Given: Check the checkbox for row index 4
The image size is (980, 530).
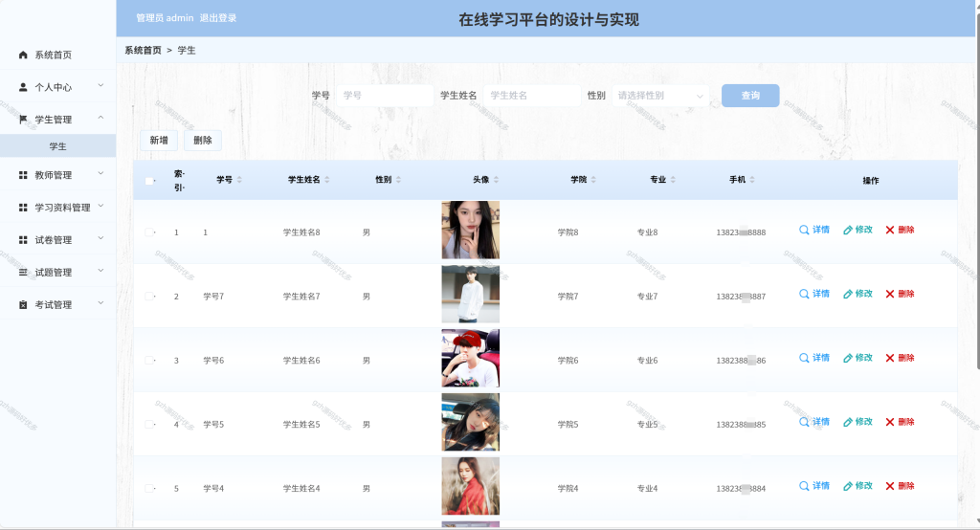Looking at the screenshot, I should (149, 425).
